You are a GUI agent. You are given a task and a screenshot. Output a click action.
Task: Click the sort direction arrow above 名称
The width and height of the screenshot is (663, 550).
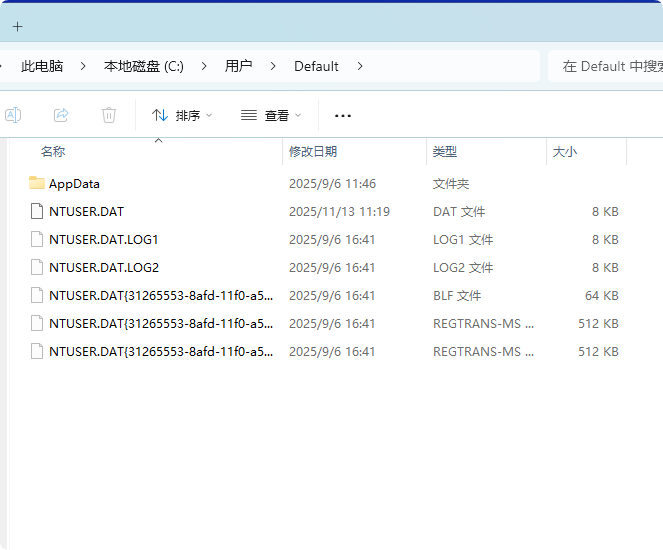coord(159,140)
